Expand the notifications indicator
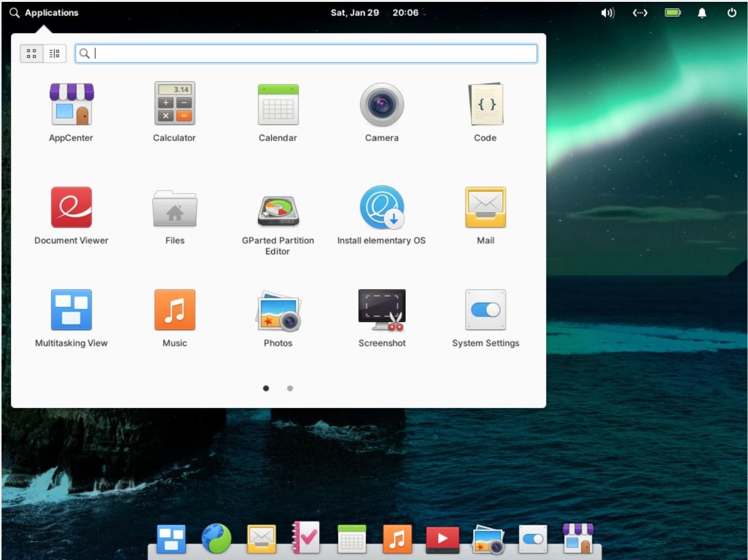Screen dimensions: 748x560 click(702, 12)
